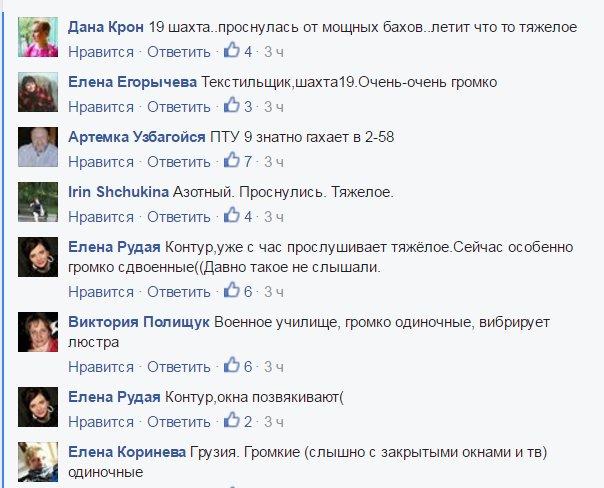Like Артемка Узбагойся's comment via Нравится
This screenshot has width=604, height=488.
pos(101,162)
